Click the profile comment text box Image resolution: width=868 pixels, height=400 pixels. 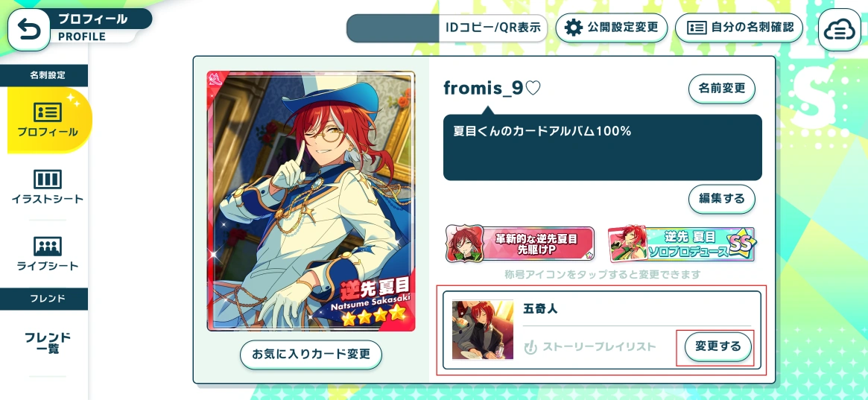602,147
